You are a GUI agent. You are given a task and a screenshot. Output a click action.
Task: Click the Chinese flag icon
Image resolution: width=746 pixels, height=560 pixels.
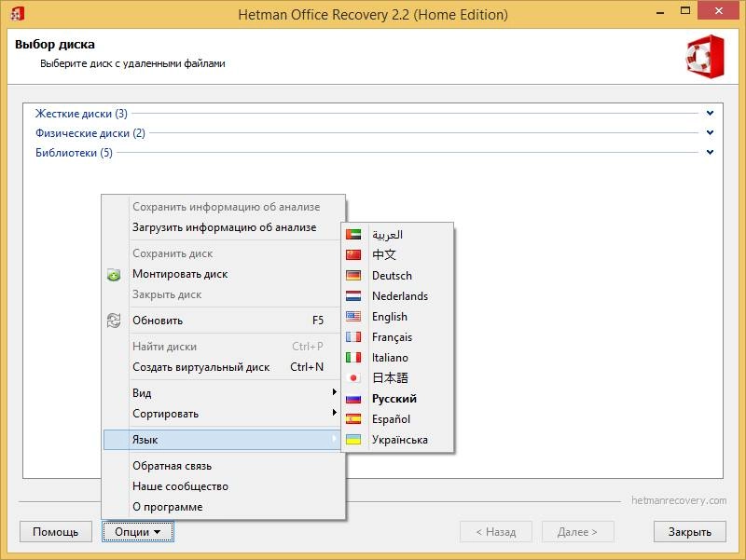tap(353, 254)
